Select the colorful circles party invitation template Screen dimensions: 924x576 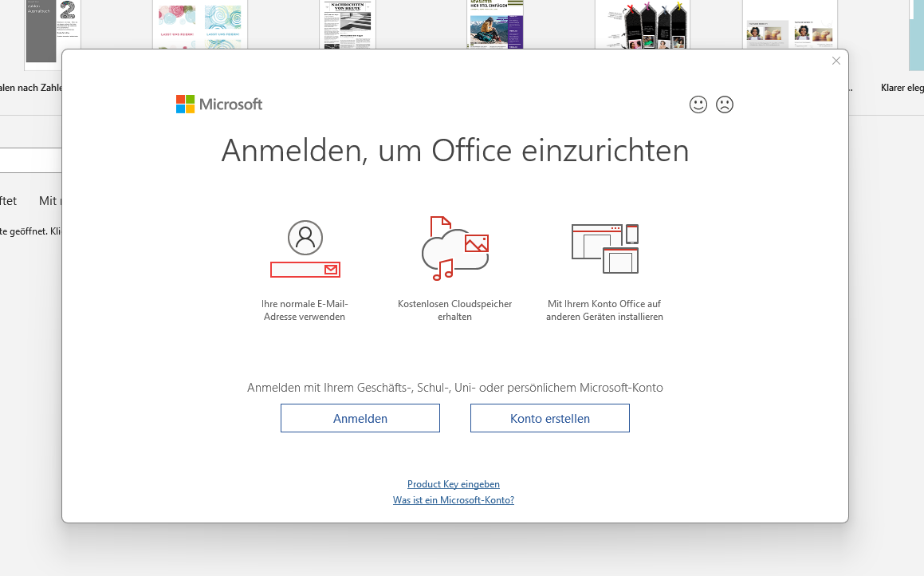[200, 24]
